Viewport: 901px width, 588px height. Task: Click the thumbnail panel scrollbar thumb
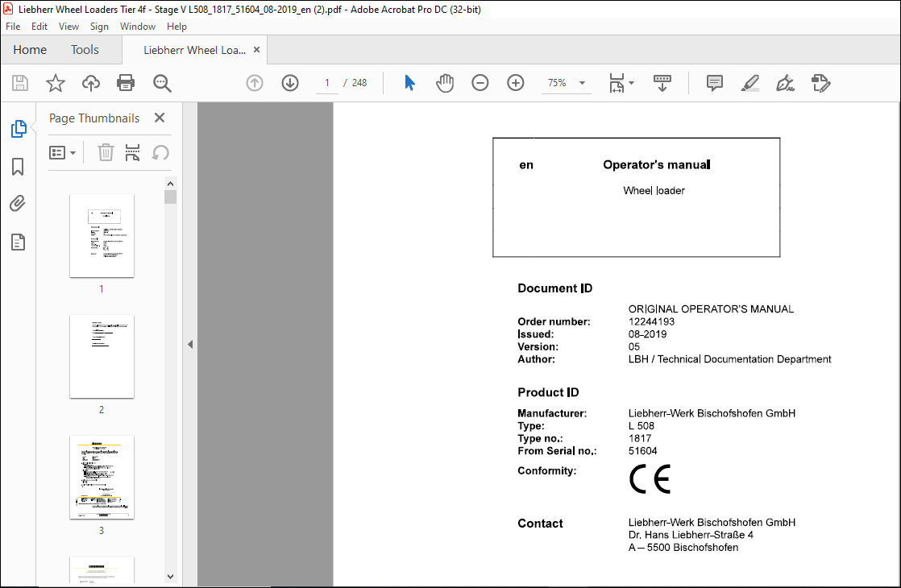tap(170, 197)
